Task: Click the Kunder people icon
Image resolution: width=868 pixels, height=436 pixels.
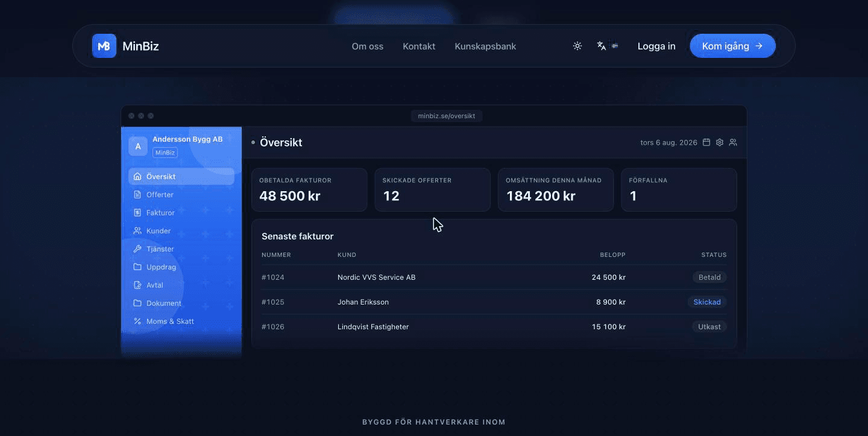Action: click(x=137, y=231)
